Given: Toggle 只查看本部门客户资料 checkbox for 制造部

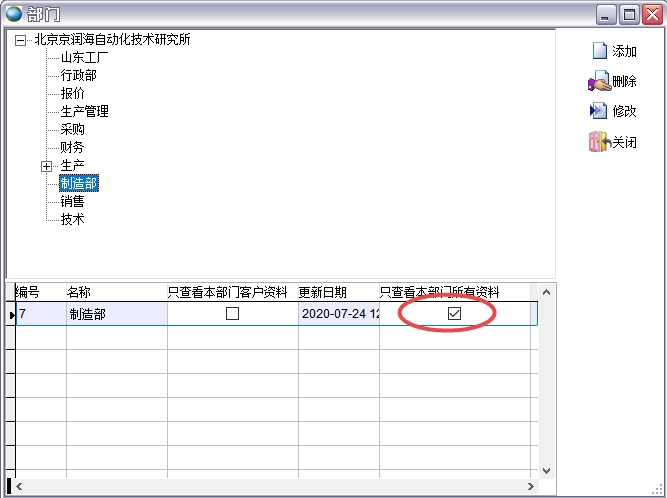Looking at the screenshot, I should pyautogui.click(x=232, y=314).
